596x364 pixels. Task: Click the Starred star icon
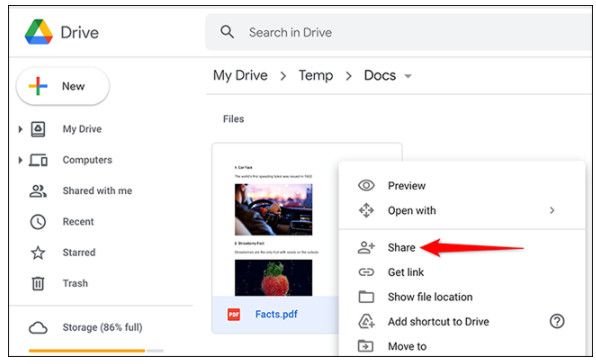click(38, 253)
